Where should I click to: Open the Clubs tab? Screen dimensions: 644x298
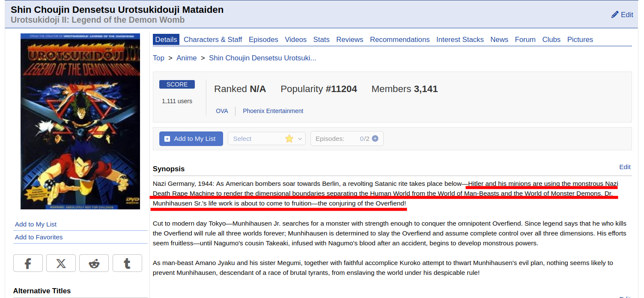(552, 39)
